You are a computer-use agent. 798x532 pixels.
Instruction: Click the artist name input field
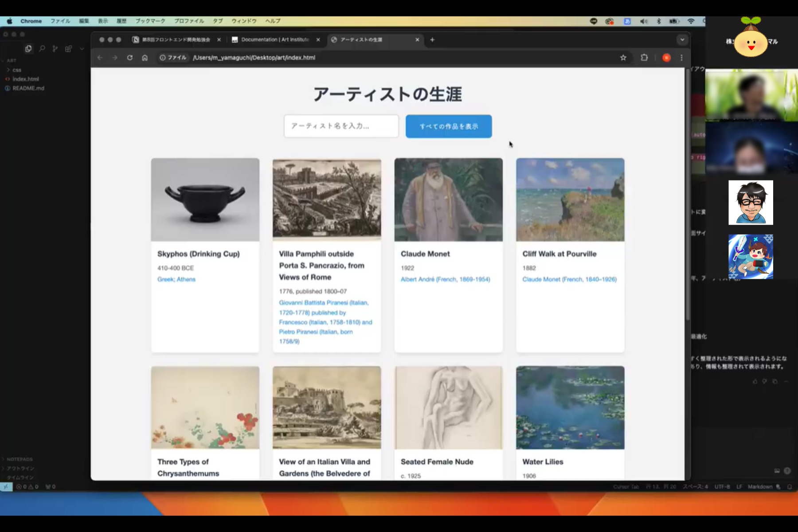[x=341, y=126]
